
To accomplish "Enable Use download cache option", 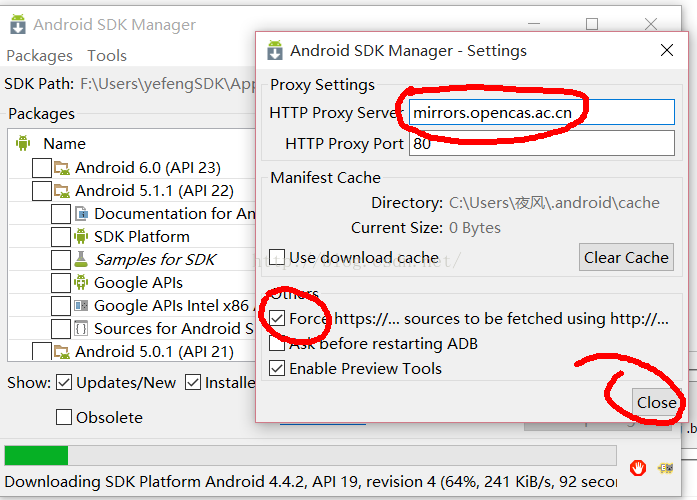I will [277, 257].
